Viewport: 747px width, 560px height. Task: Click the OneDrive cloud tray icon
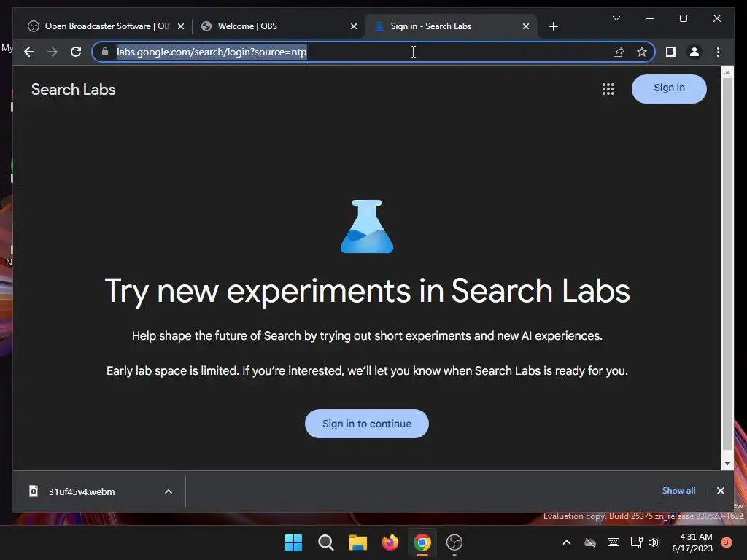[x=589, y=542]
